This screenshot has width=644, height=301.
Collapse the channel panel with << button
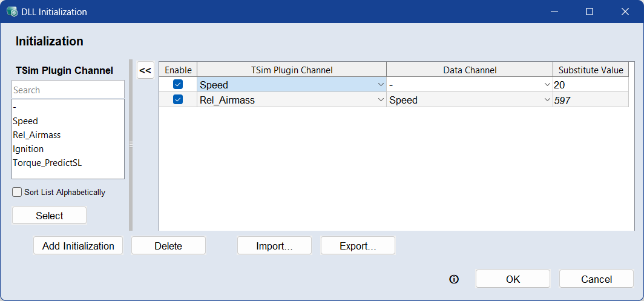[145, 70]
